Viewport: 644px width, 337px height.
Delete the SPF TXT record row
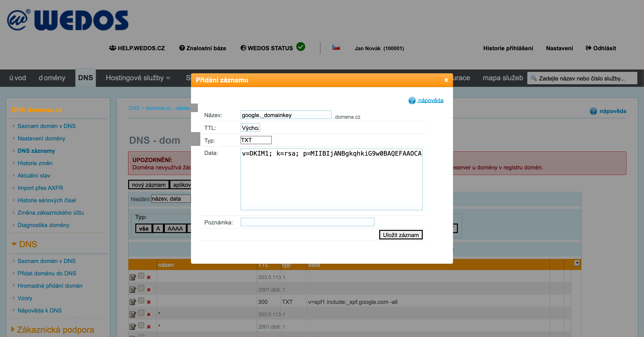[149, 302]
